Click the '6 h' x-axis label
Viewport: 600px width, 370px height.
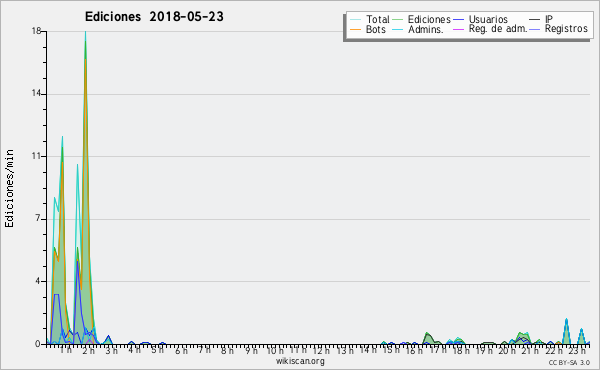[181, 350]
